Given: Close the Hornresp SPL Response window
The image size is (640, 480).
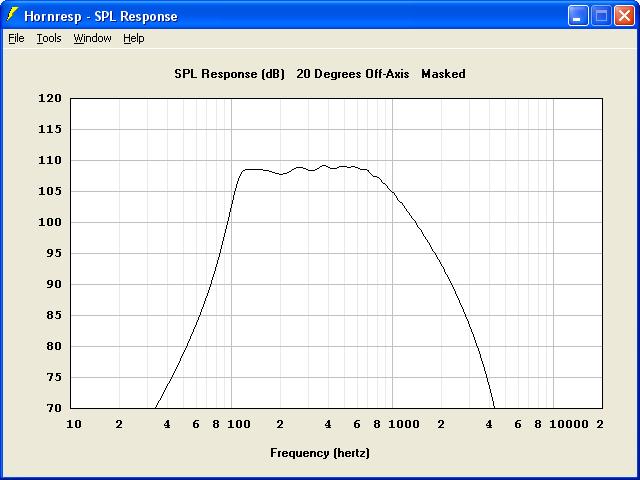Looking at the screenshot, I should (624, 16).
